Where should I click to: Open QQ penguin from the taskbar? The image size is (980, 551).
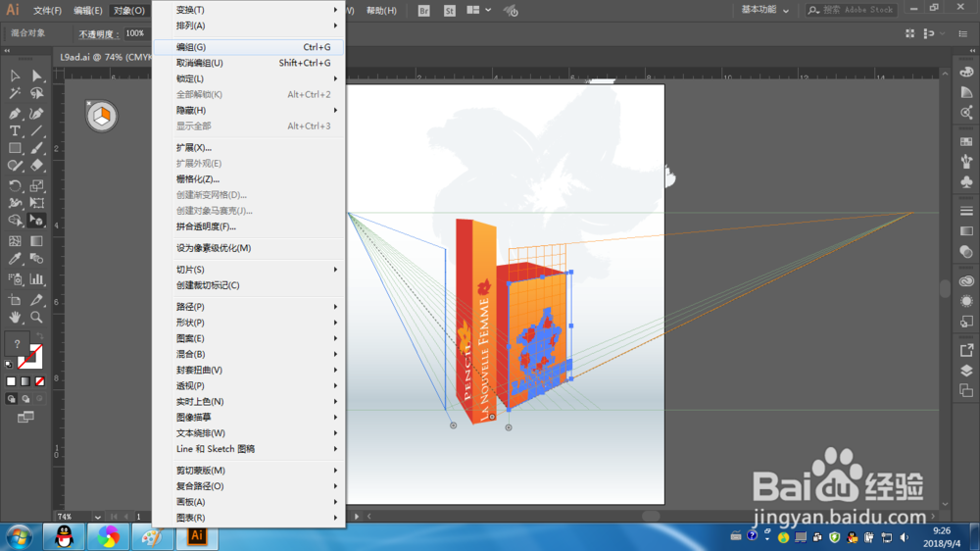(65, 537)
